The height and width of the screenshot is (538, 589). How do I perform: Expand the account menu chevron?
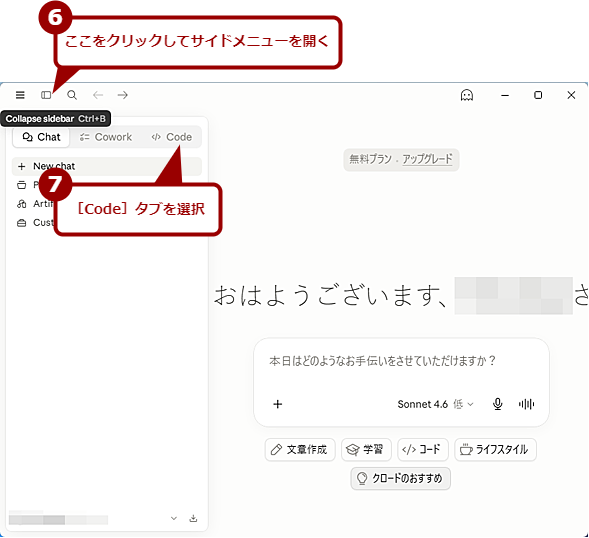pyautogui.click(x=174, y=518)
